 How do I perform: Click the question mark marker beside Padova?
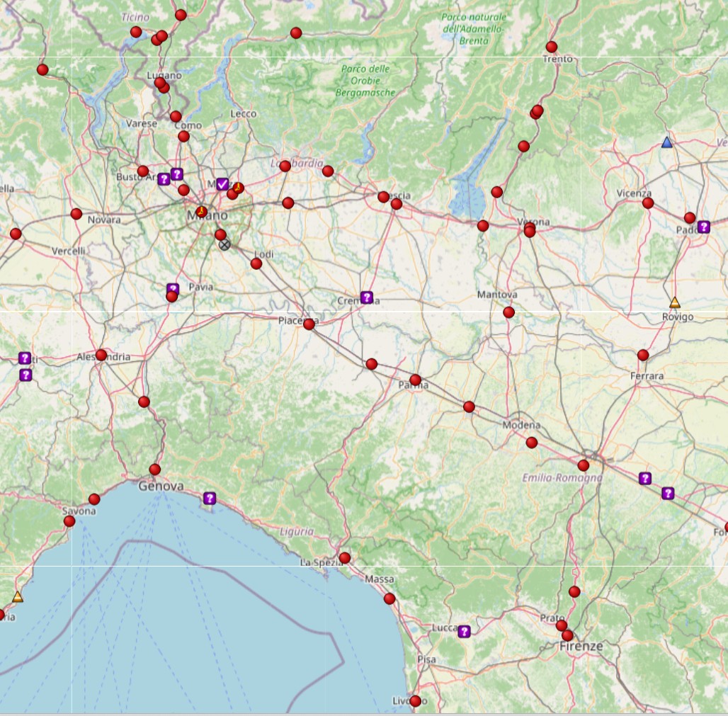pos(703,225)
